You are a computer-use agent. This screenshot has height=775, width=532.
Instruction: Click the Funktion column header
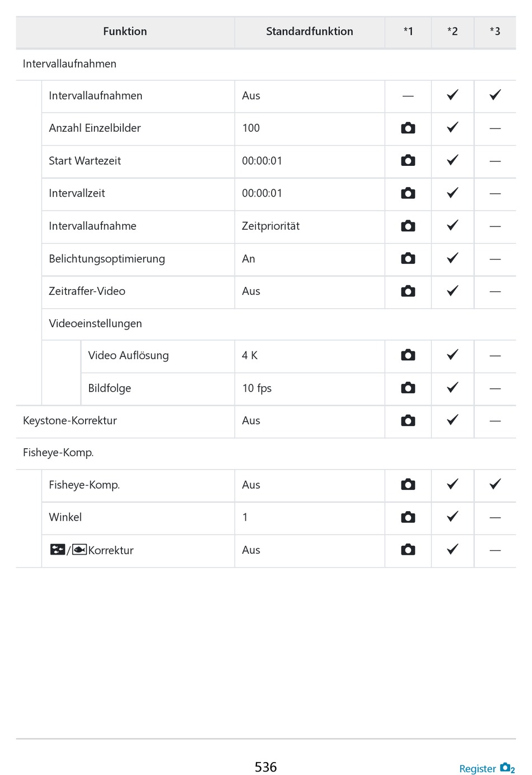point(125,31)
